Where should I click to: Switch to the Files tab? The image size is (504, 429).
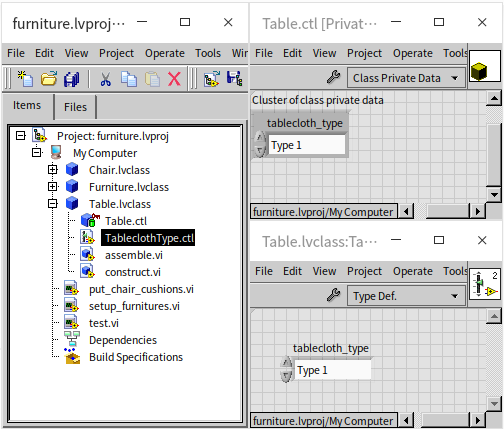coord(75,107)
